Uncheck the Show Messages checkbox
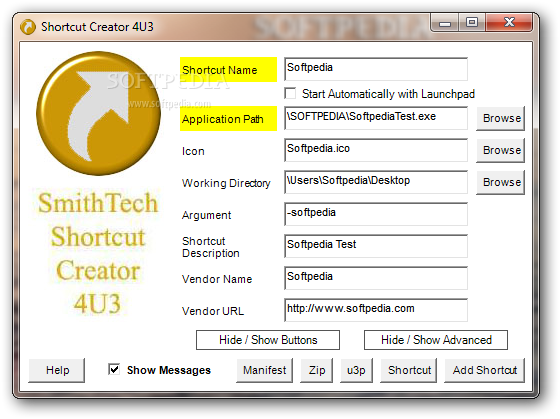560x419 pixels. pos(114,369)
